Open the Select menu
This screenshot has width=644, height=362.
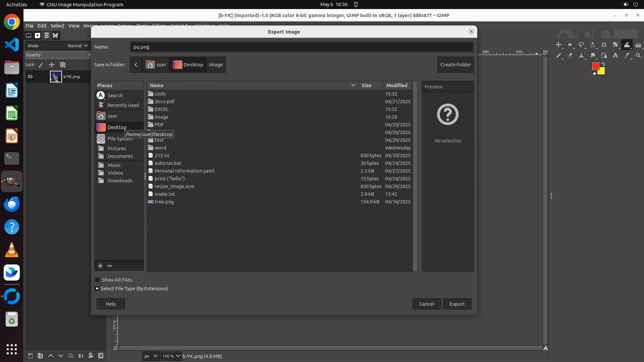point(57,25)
